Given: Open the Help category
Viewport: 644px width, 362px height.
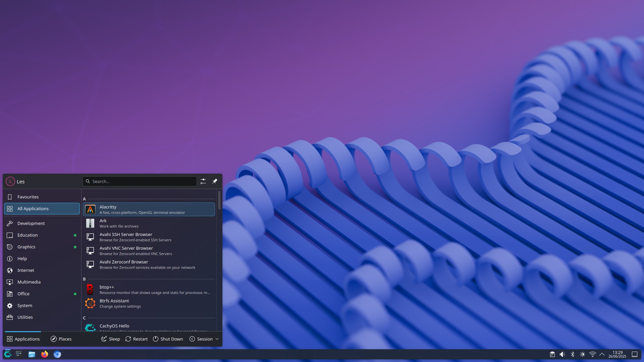Looking at the screenshot, I should coord(42,258).
